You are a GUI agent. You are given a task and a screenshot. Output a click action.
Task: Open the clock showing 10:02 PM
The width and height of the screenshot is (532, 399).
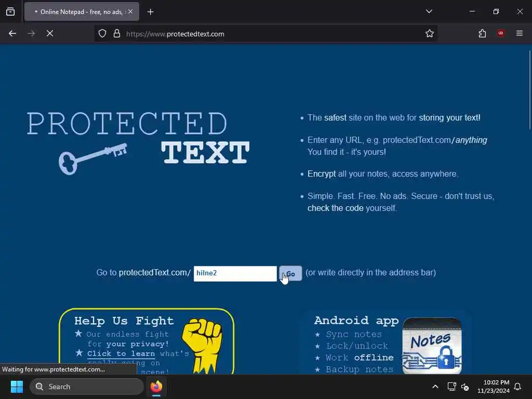coord(494,387)
